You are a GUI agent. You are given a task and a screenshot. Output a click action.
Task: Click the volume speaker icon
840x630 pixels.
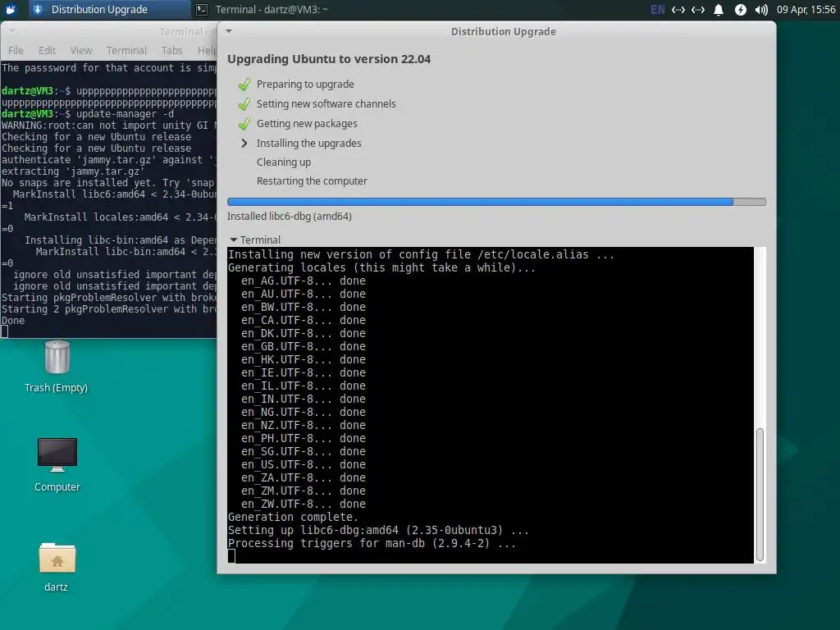761,10
